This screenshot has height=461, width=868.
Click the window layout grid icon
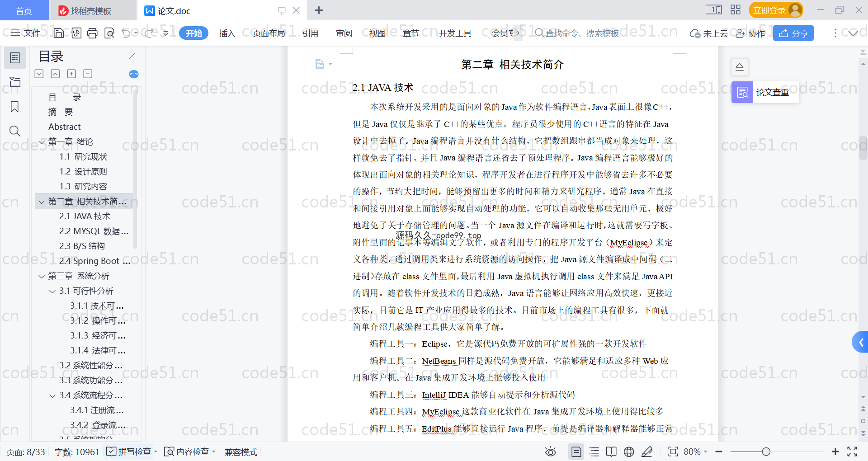736,10
